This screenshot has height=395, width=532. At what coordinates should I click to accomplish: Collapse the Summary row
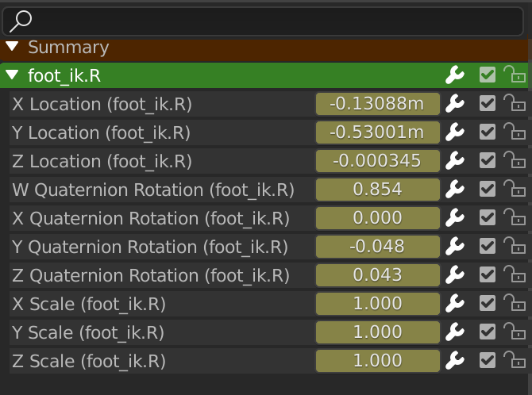click(x=12, y=47)
